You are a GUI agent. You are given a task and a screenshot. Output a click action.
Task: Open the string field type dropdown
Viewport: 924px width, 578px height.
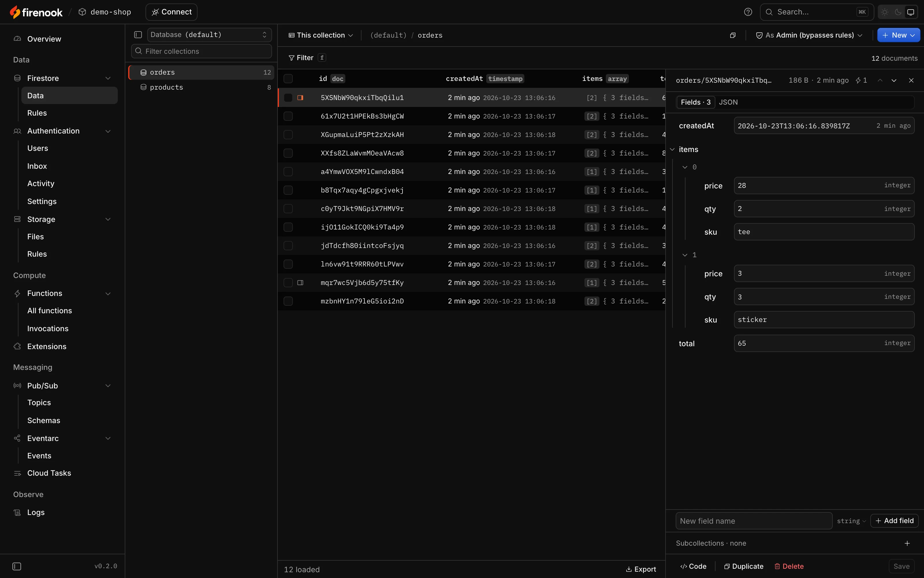point(851,521)
